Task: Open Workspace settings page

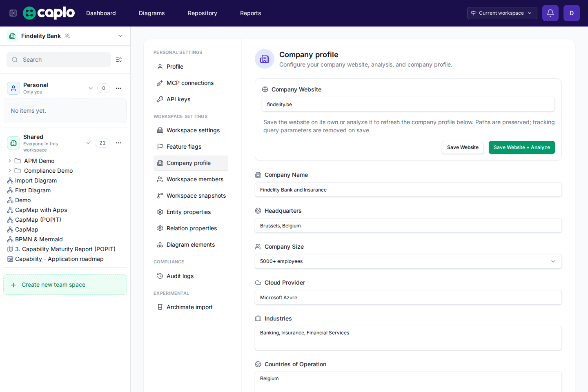Action: coord(191,130)
